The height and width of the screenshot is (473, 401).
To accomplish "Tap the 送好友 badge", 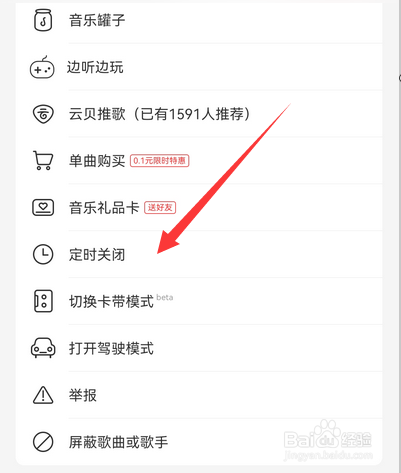I will [x=160, y=208].
